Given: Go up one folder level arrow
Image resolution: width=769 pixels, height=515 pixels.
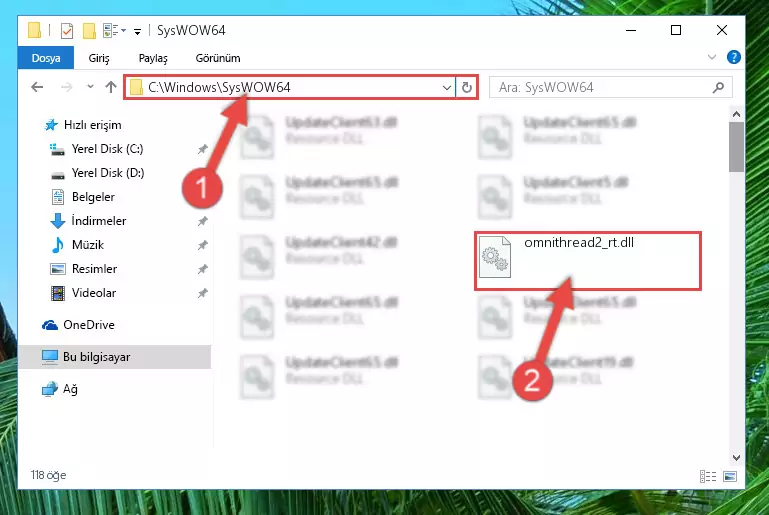Looking at the screenshot, I should click(x=111, y=87).
